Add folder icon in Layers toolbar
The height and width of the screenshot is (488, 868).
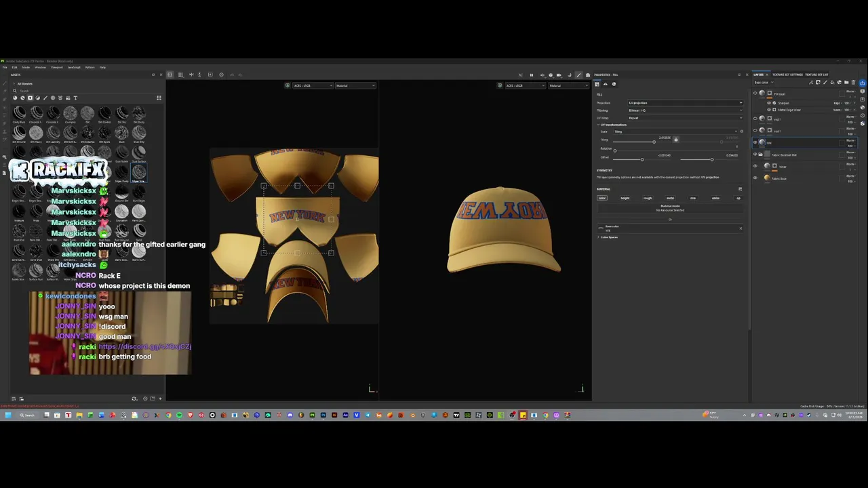pyautogui.click(x=846, y=83)
